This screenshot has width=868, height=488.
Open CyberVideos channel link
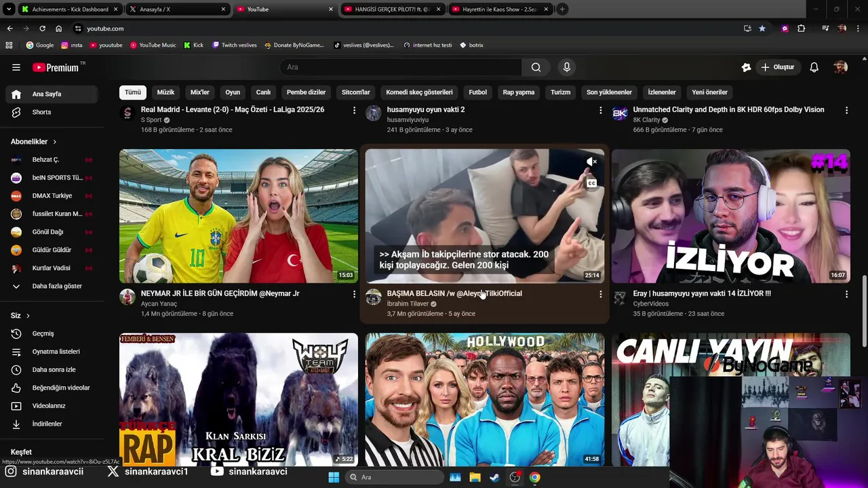(x=651, y=304)
